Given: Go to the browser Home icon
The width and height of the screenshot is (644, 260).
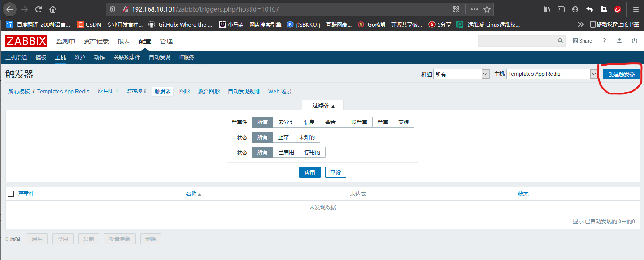Looking at the screenshot, I should pyautogui.click(x=53, y=9).
